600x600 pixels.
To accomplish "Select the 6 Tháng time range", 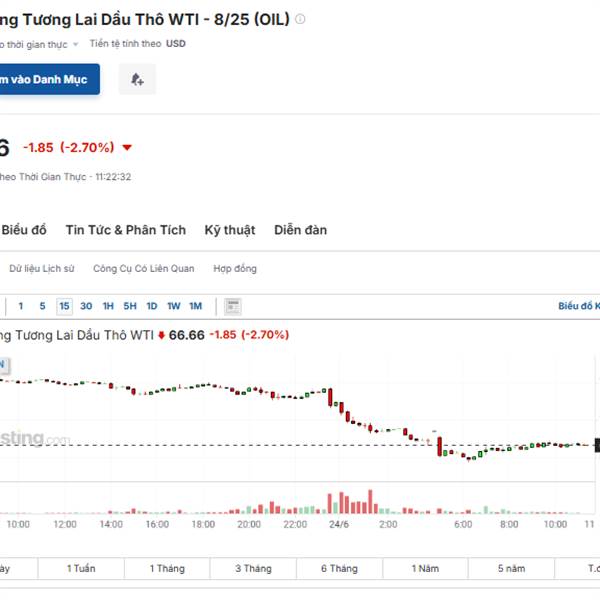I will click(x=339, y=569).
